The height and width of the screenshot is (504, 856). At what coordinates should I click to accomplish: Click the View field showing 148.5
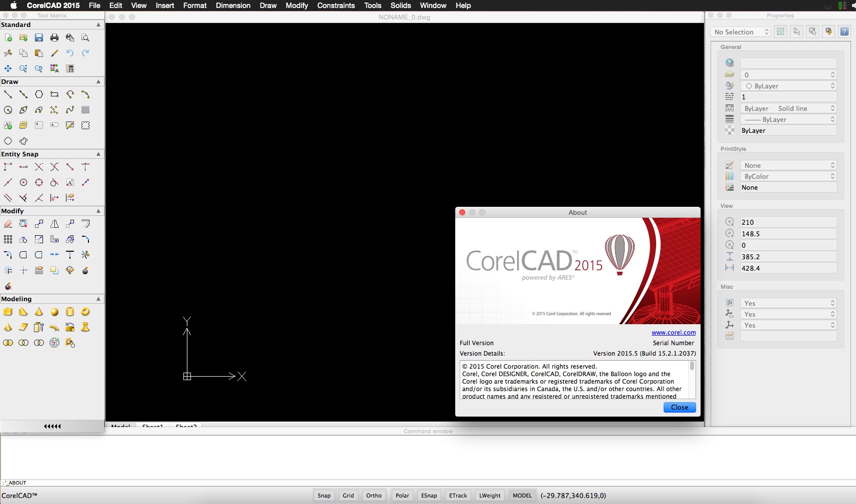(789, 234)
